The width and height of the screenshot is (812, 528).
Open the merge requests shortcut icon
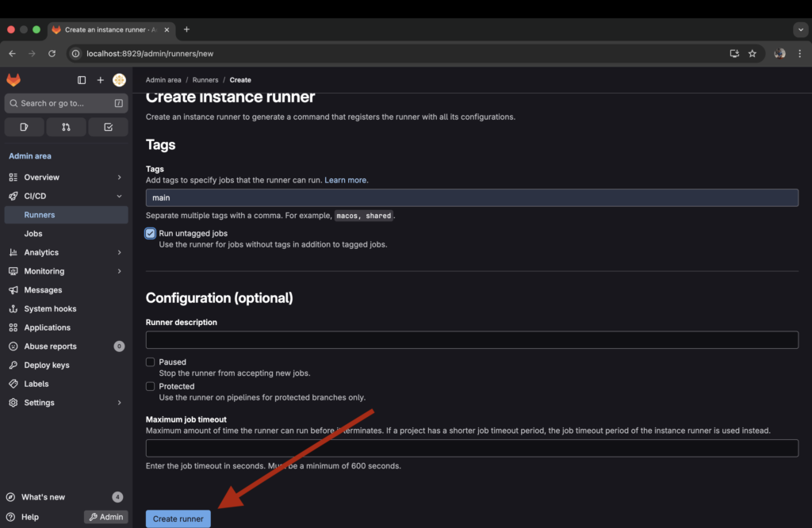(x=66, y=126)
